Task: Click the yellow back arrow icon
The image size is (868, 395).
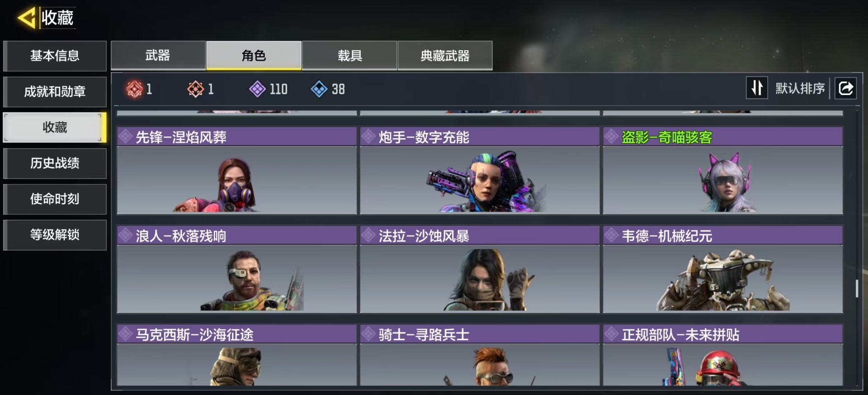Action: point(26,18)
